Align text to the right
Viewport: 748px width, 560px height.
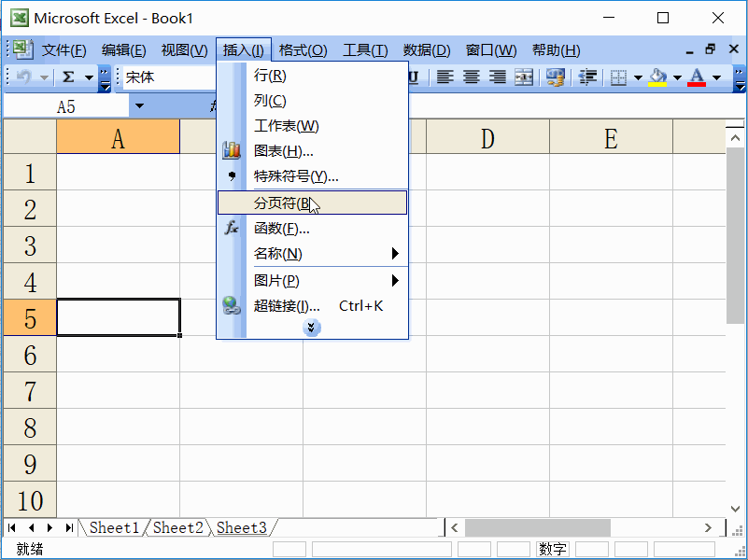498,77
